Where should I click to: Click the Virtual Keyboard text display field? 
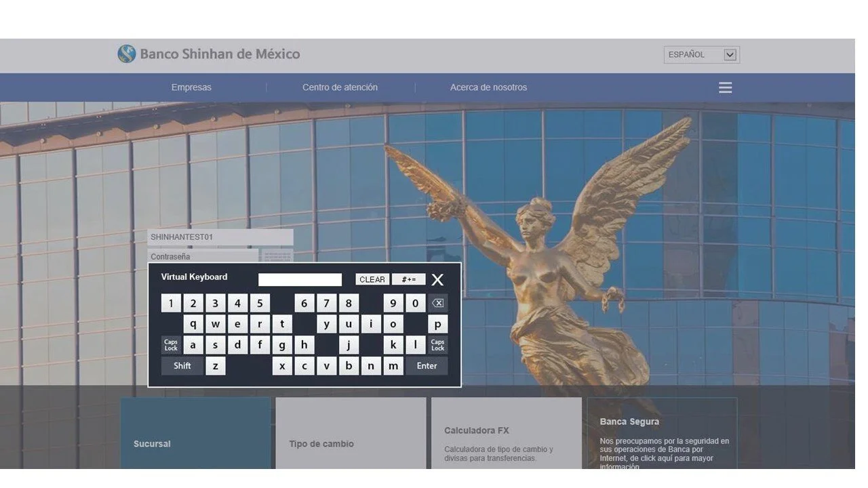[300, 280]
